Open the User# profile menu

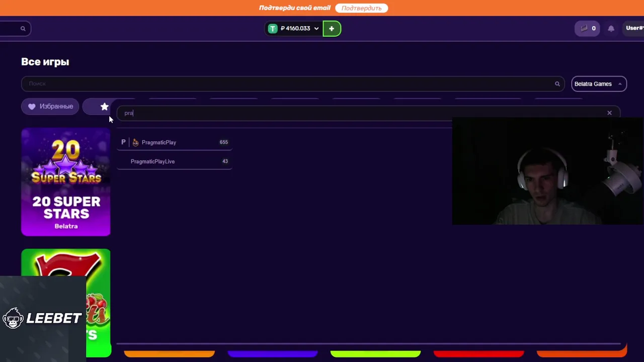pyautogui.click(x=634, y=28)
